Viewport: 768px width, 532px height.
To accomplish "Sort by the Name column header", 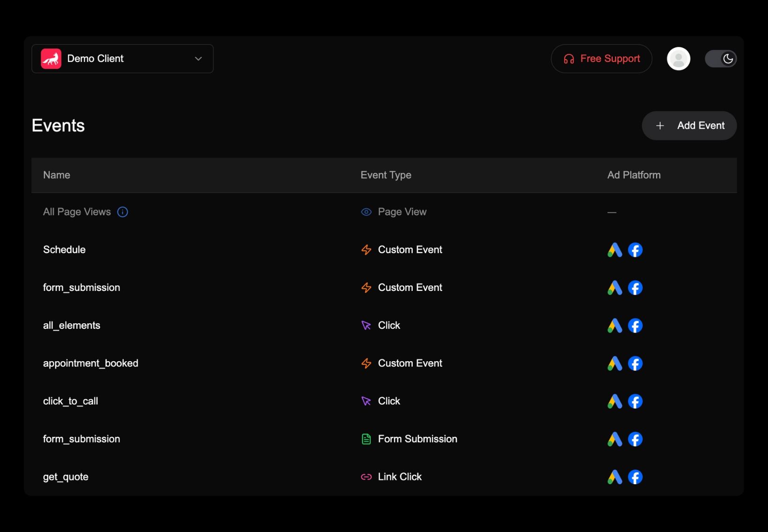I will coord(57,175).
